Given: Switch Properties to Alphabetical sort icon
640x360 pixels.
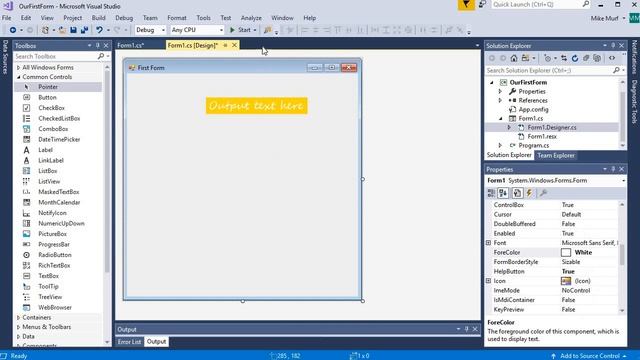Looking at the screenshot, I should (x=503, y=193).
